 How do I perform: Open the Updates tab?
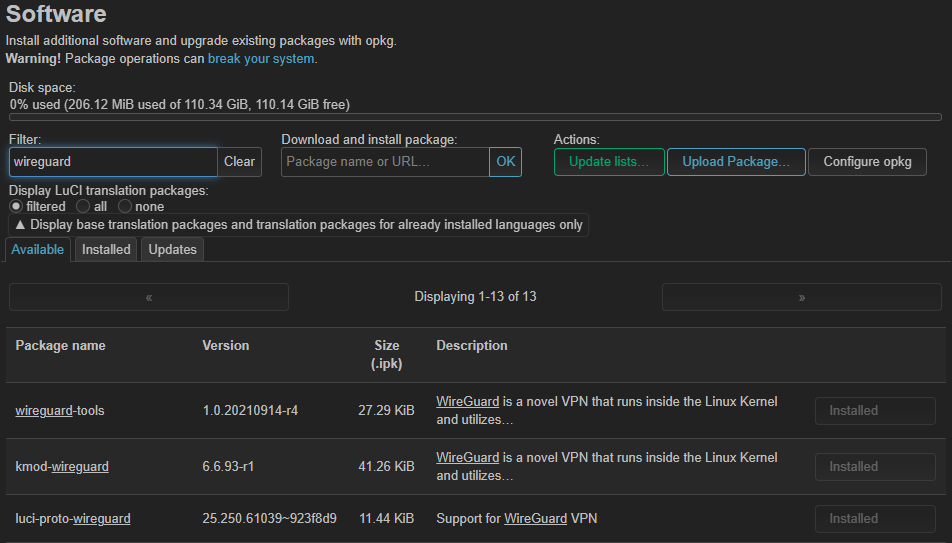point(172,249)
